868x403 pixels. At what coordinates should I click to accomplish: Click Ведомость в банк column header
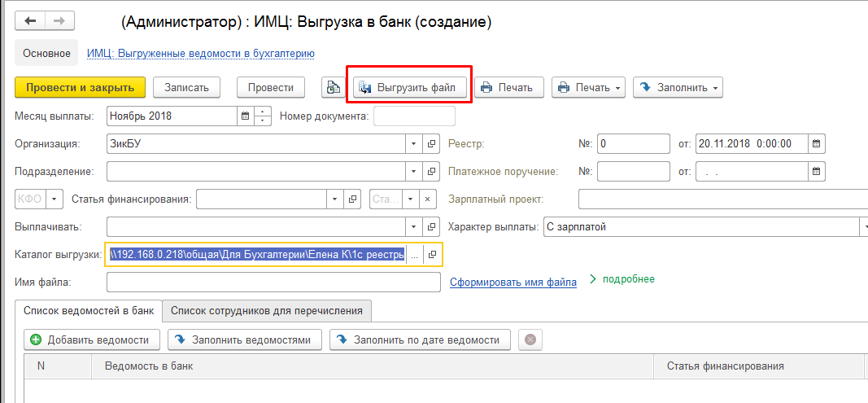pos(372,366)
